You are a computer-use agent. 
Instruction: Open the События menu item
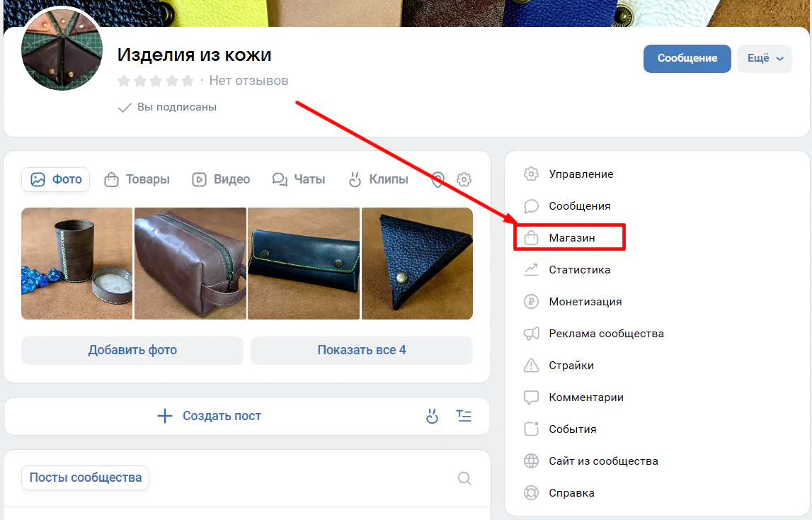[573, 429]
